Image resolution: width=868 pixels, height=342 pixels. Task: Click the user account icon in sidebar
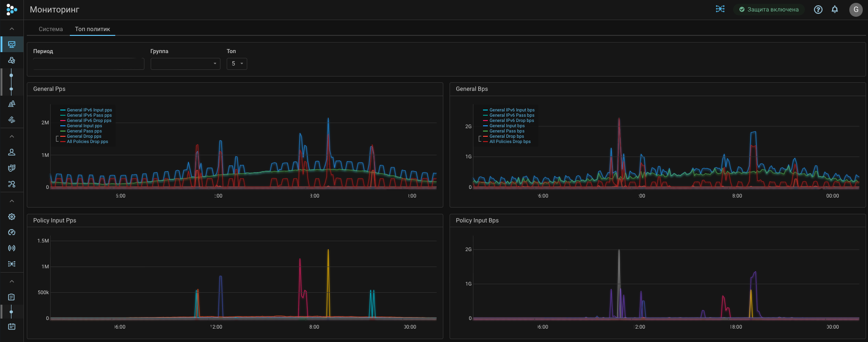(x=11, y=152)
